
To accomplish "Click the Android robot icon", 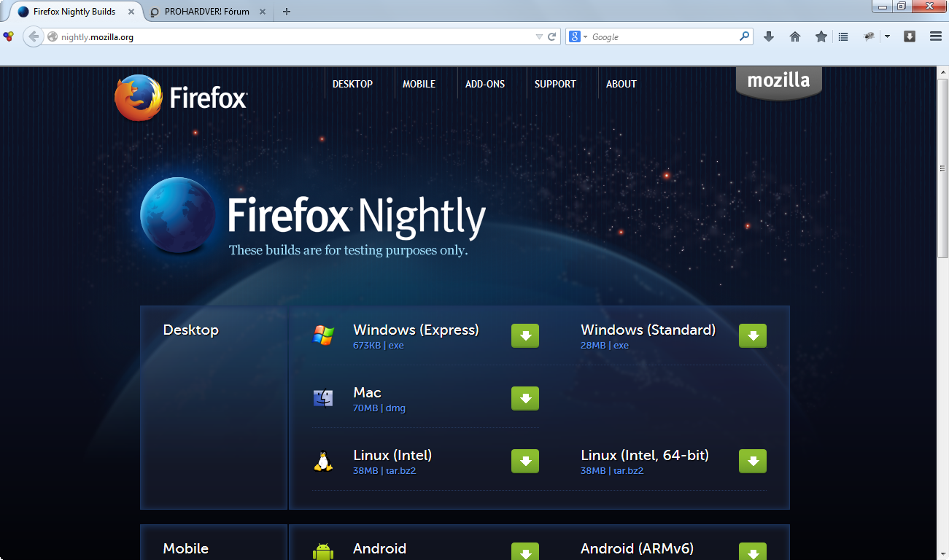I will [x=323, y=551].
